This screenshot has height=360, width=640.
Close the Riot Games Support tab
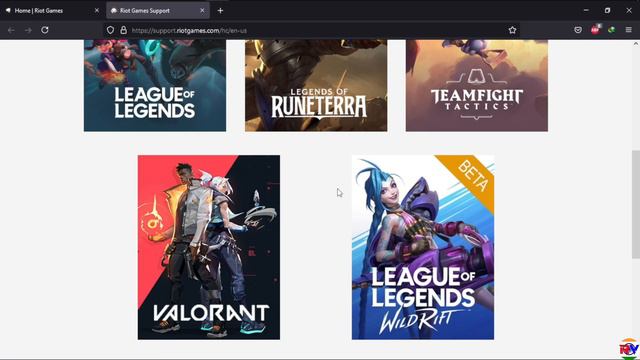tap(202, 11)
